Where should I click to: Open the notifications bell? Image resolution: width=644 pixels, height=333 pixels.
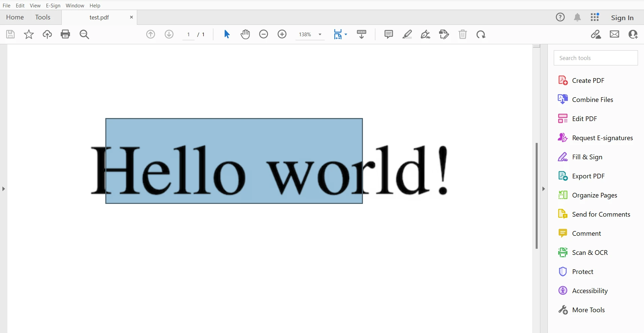click(x=577, y=17)
